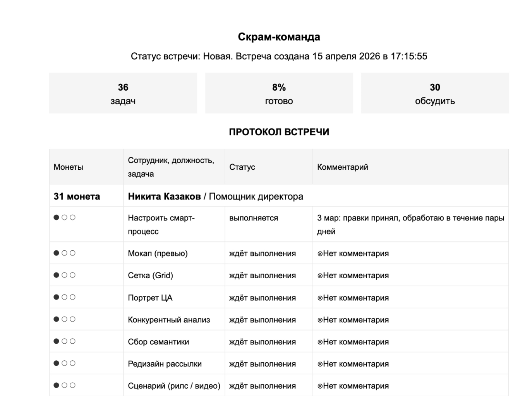Click the ⊗ icon beside Конкурентный анализ comment
The height and width of the screenshot is (396, 532).
click(320, 320)
